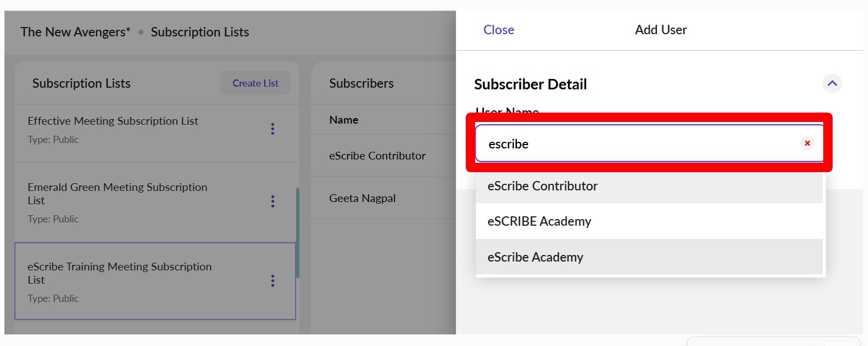
Task: Select the last suggestion, eScribe Academy
Action: pyautogui.click(x=535, y=257)
